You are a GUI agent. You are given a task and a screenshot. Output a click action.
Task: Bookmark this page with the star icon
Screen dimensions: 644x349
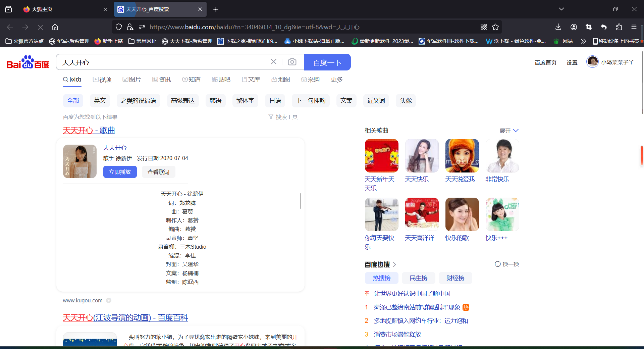495,27
